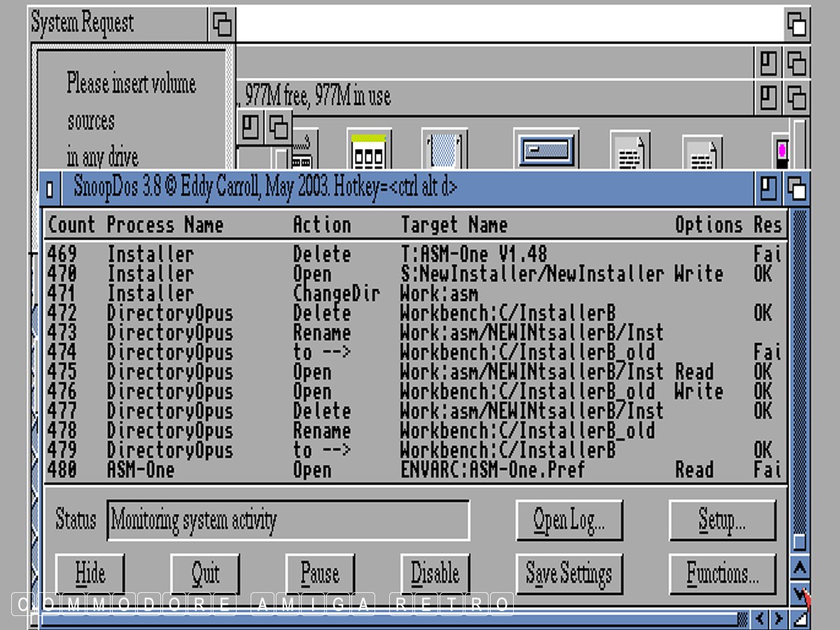The height and width of the screenshot is (630, 840).
Task: Click the Open action in row 476
Action: coord(312,391)
